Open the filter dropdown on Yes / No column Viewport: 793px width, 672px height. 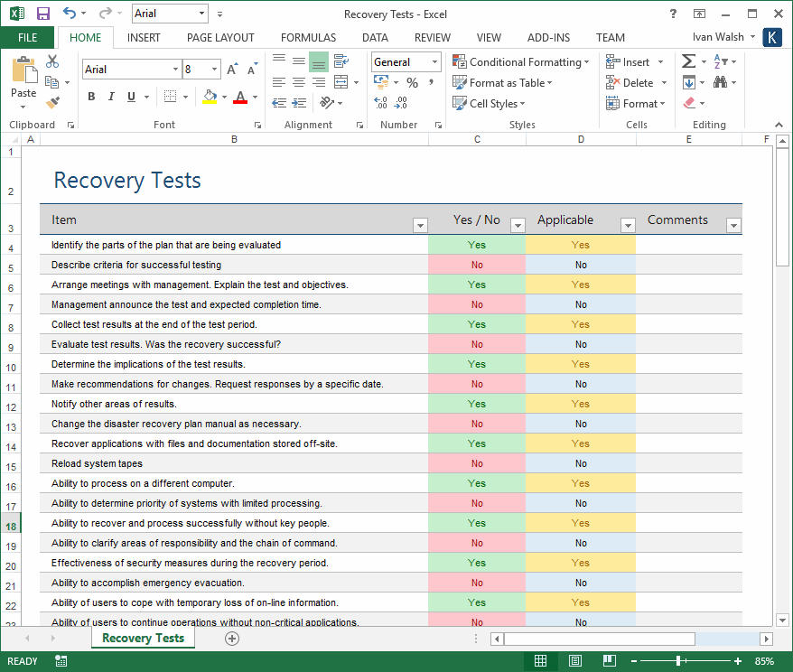(x=517, y=225)
